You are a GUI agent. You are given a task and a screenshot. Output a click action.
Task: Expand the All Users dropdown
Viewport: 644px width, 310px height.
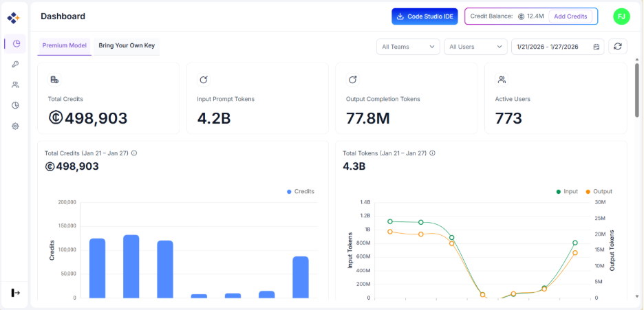475,47
